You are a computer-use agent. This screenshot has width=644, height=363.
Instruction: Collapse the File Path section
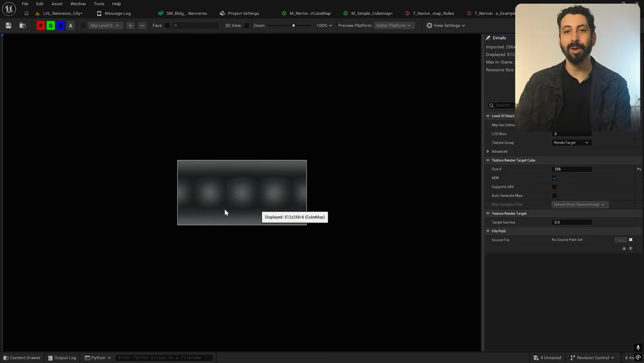[x=488, y=231]
